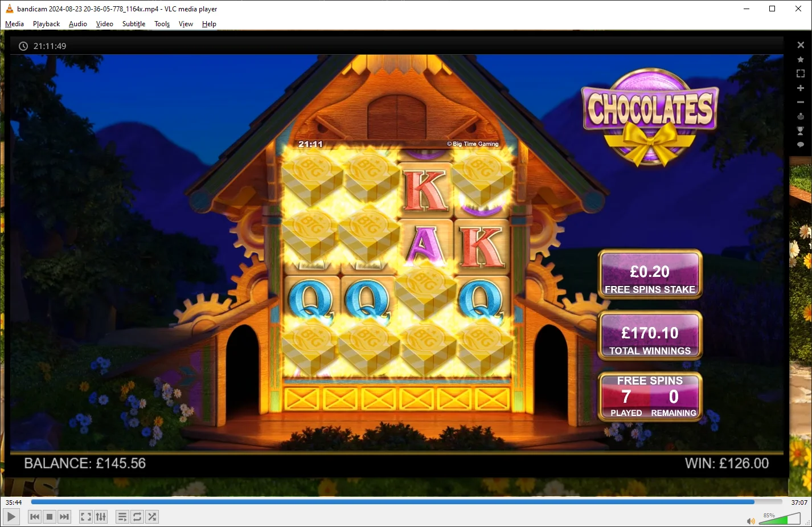
Task: Click the minus icon in game sidebar
Action: point(801,102)
